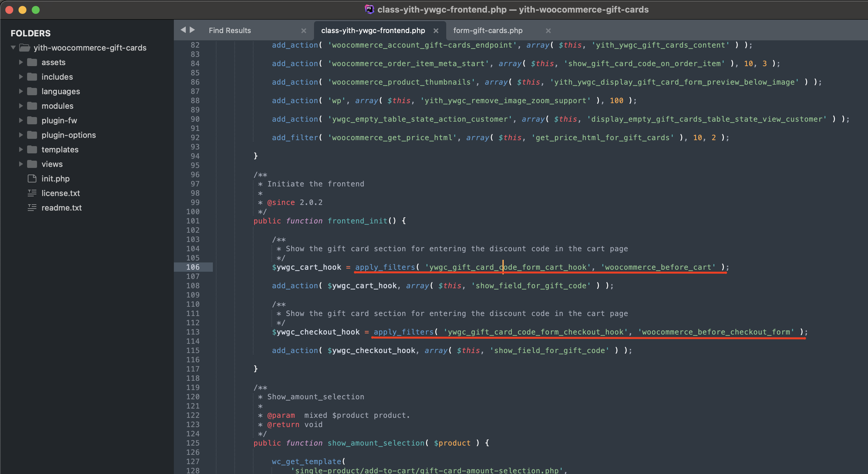Click add_filter call on line 92
Viewport: 868px width, 474px height.
pyautogui.click(x=295, y=138)
